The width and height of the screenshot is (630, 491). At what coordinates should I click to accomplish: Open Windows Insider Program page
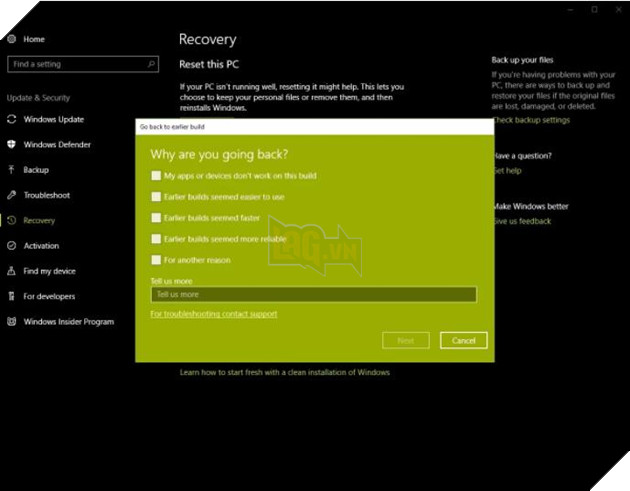click(x=69, y=322)
